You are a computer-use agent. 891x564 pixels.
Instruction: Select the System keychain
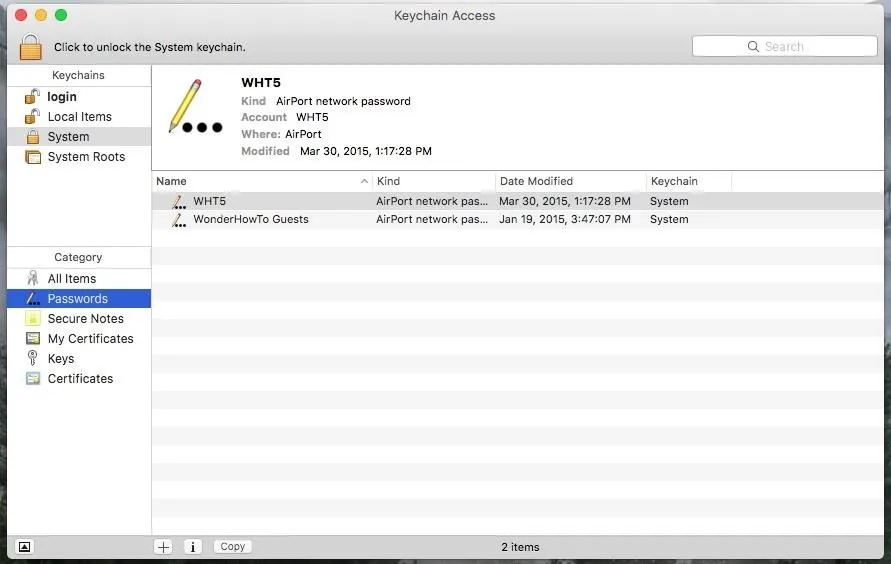(79, 136)
